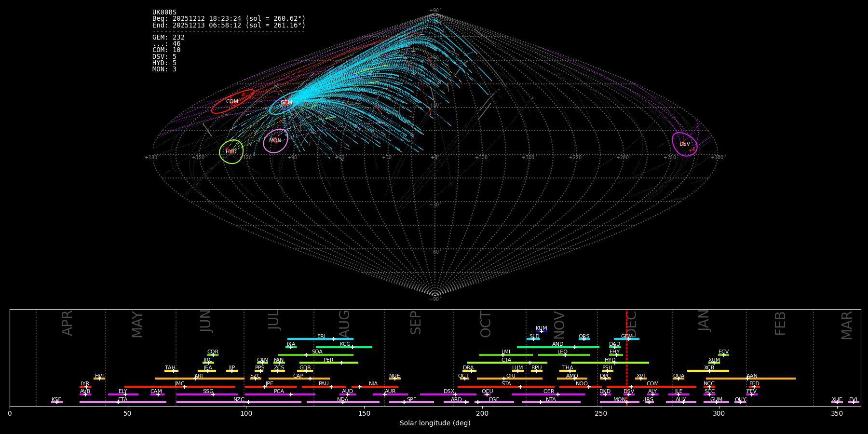Select the red COM radiant ellipse on the sky map

(x=233, y=102)
